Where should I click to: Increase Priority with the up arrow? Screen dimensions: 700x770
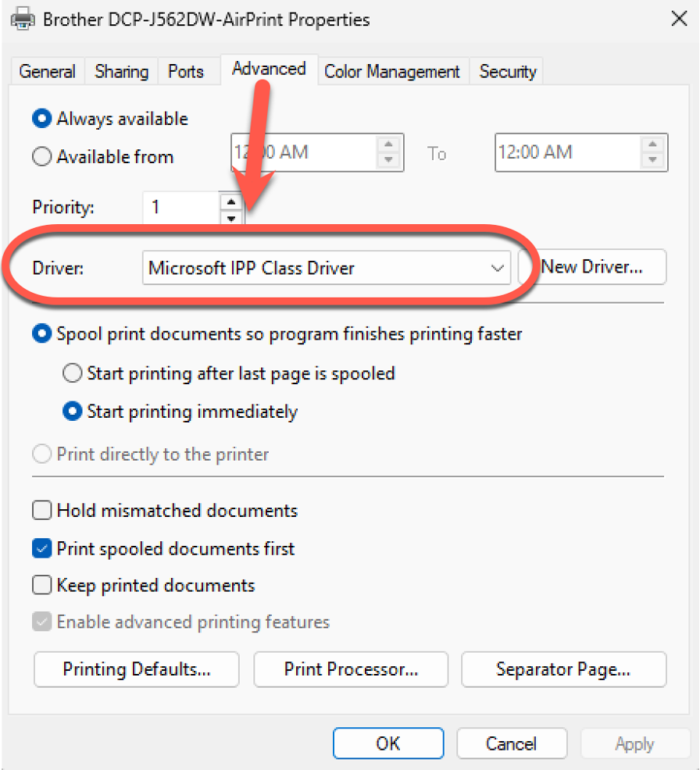click(230, 201)
